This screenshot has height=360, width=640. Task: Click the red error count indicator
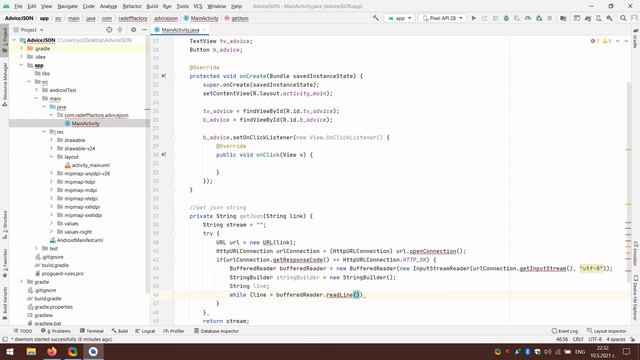point(595,41)
